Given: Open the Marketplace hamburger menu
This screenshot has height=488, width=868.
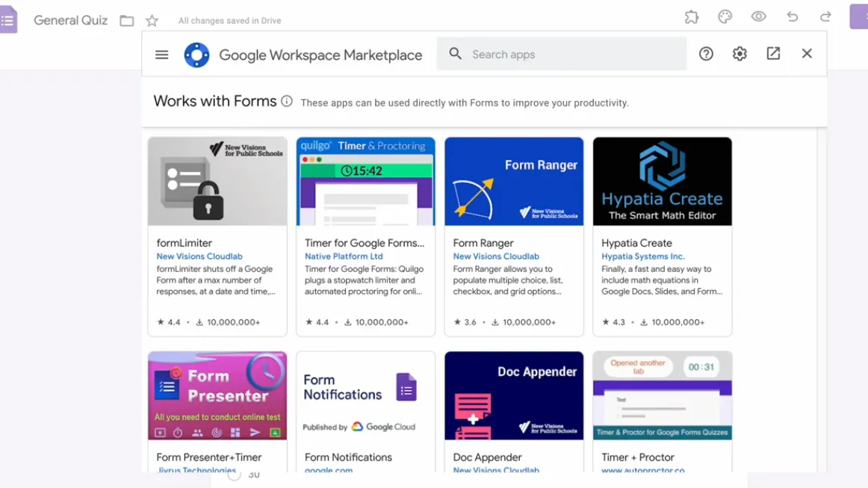Looking at the screenshot, I should click(x=161, y=55).
